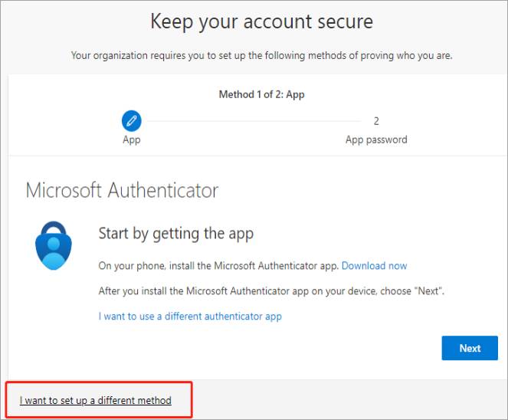The width and height of the screenshot is (508, 420).
Task: Choose I want to use a different authenticator app
Action: click(x=190, y=317)
